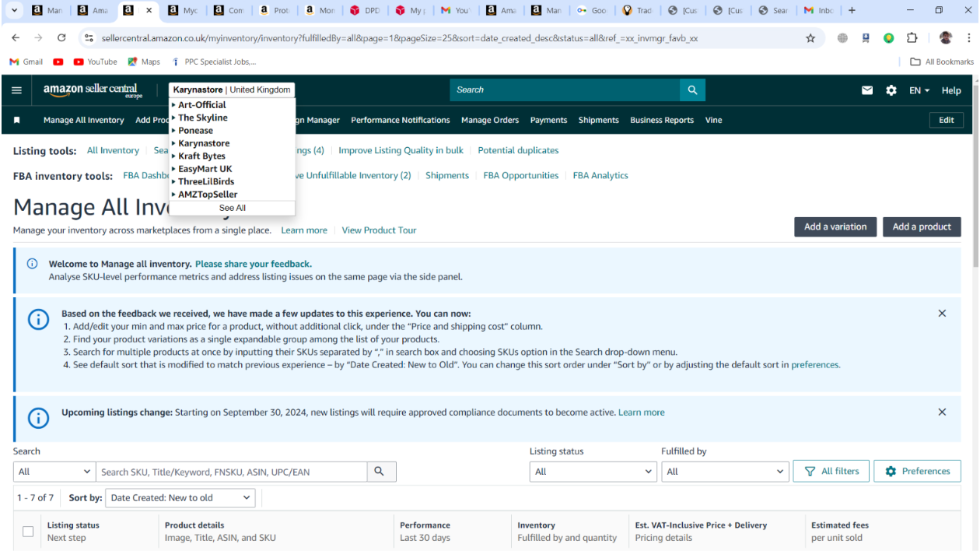This screenshot has width=980, height=551.
Task: Expand the Kraft Bytes account entry
Action: pos(198,156)
